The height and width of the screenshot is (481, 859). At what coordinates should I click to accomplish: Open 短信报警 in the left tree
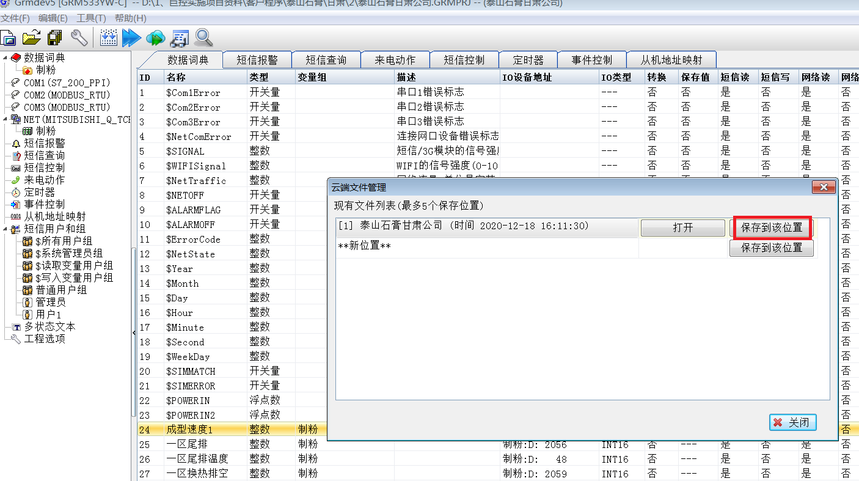coord(44,144)
